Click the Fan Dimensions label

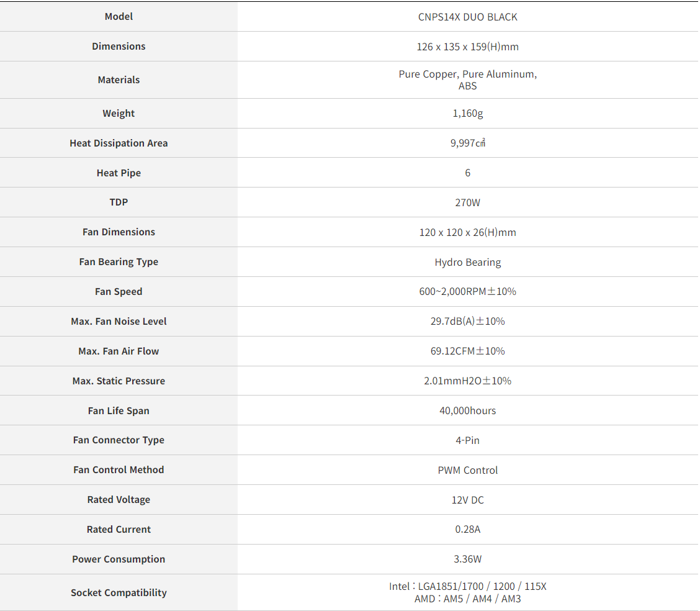[119, 232]
